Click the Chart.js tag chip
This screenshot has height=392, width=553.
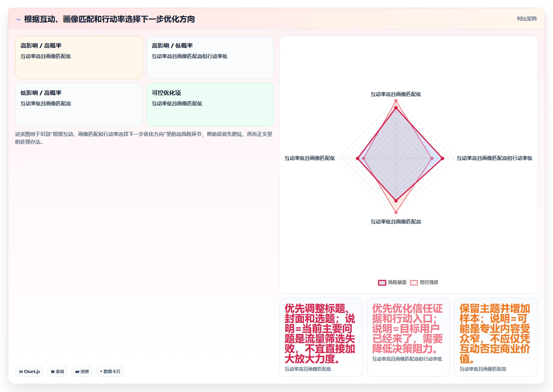(x=29, y=371)
